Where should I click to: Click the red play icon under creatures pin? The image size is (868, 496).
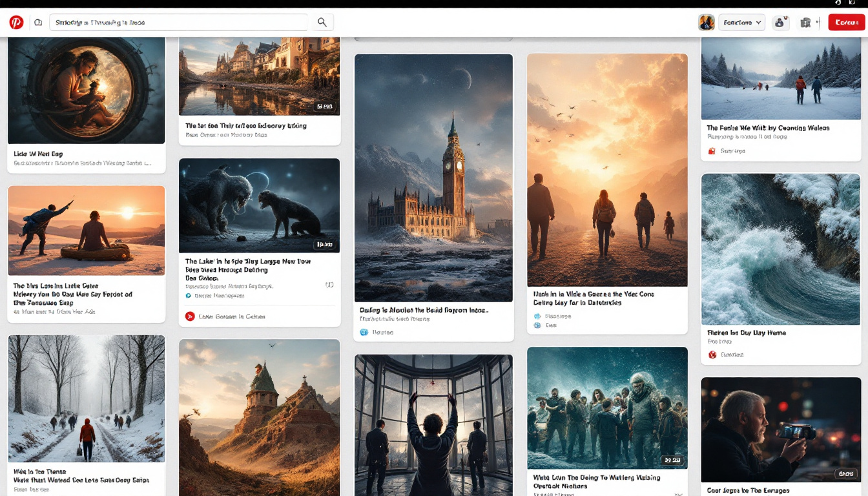190,316
